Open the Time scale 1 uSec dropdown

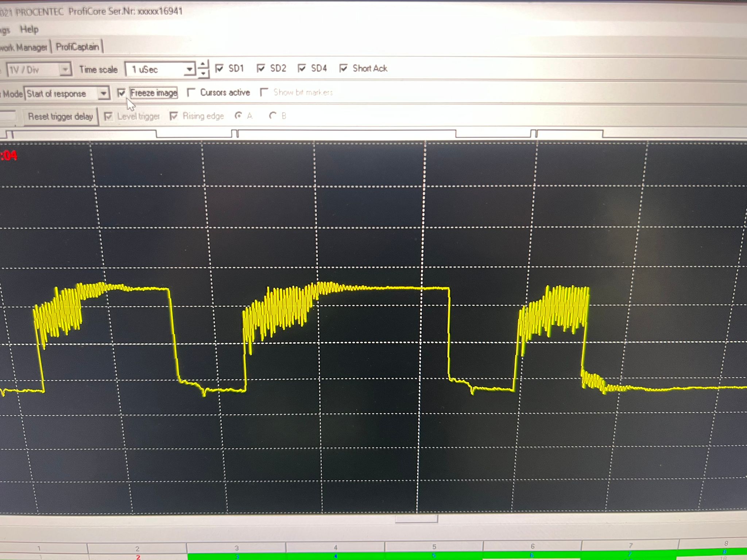[189, 69]
